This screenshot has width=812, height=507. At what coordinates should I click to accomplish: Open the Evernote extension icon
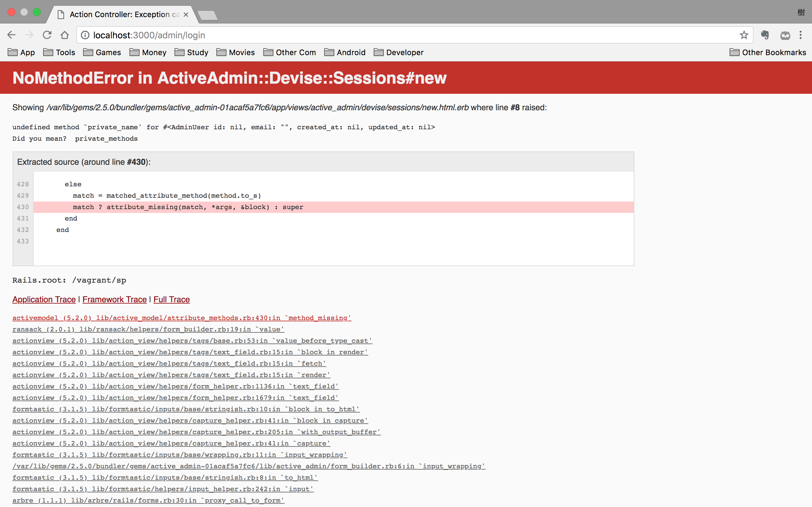pyautogui.click(x=765, y=35)
